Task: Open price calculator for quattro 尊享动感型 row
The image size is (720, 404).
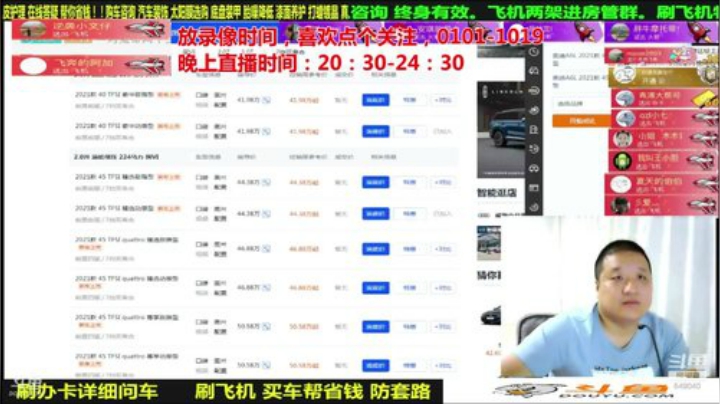Action: click(x=267, y=365)
